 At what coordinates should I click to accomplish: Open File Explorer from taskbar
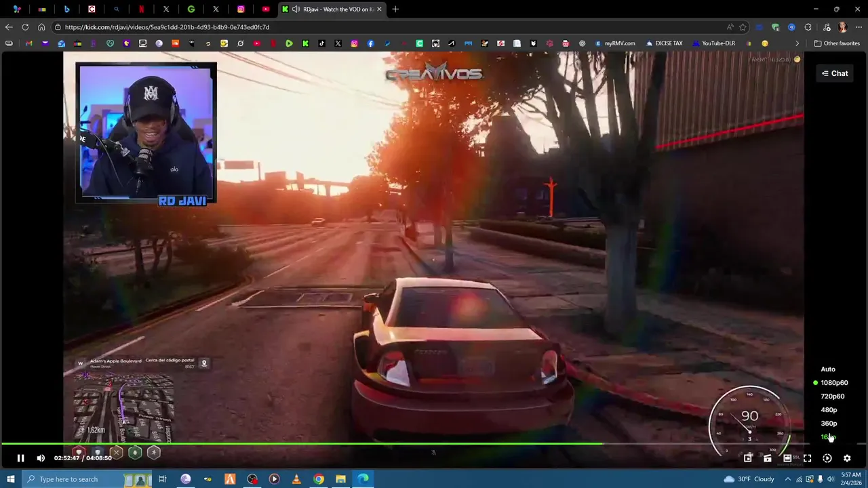coord(340,479)
